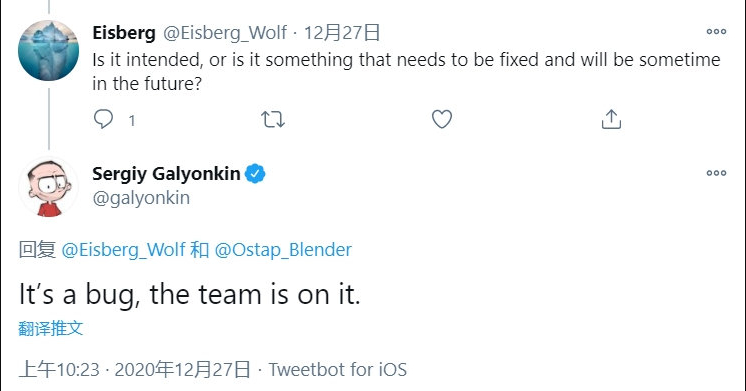Open more options on Sergiy Galyonkin's tweet
This screenshot has width=746, height=391.
coord(716,173)
